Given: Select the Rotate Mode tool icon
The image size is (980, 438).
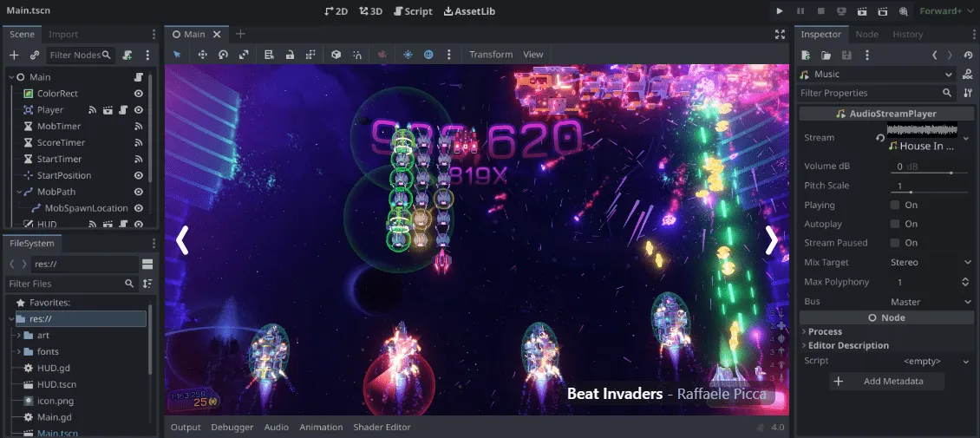Looking at the screenshot, I should 223,55.
